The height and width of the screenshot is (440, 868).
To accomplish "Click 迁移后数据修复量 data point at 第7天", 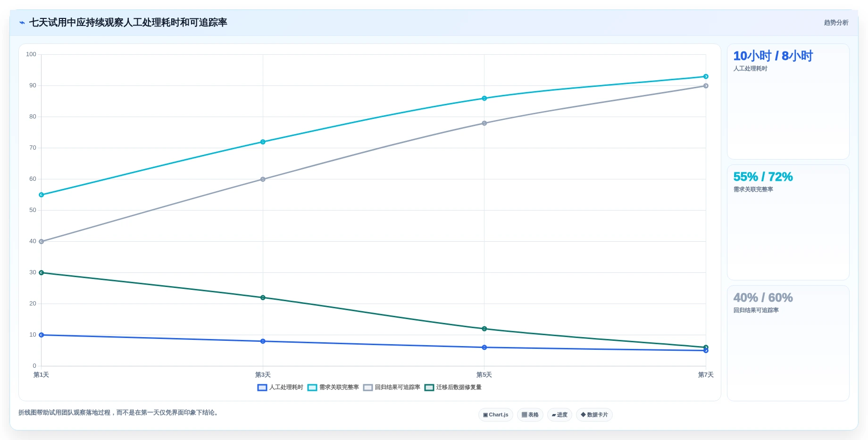I will coord(706,347).
